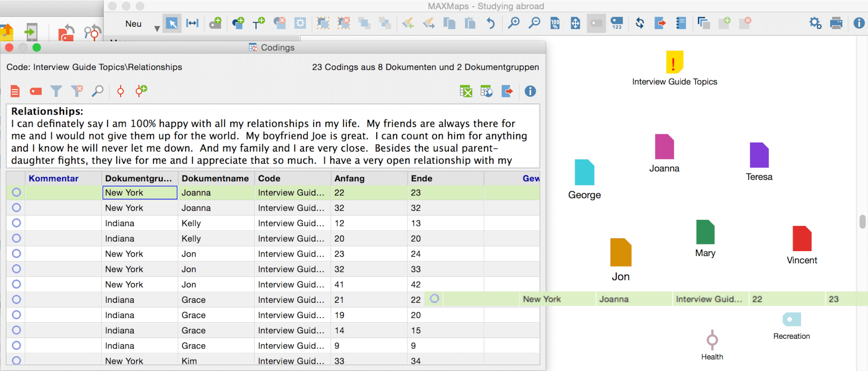The height and width of the screenshot is (371, 868).
Task: Select circle of Grace row starting 21
Action: point(16,299)
